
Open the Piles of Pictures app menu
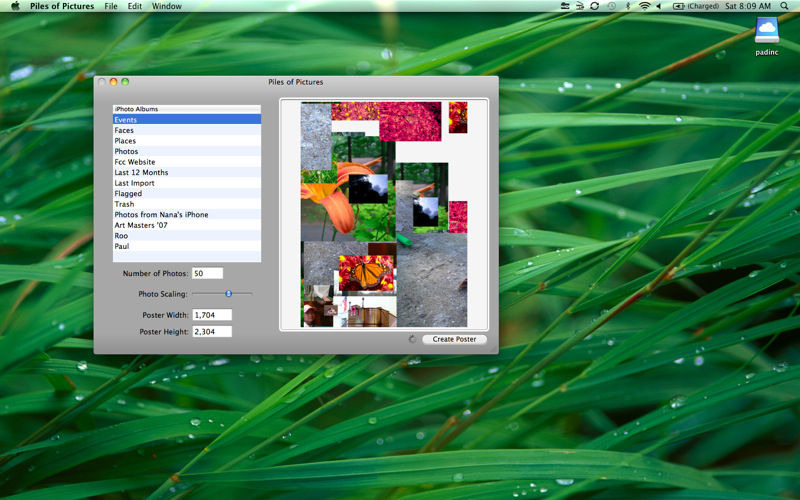[62, 6]
